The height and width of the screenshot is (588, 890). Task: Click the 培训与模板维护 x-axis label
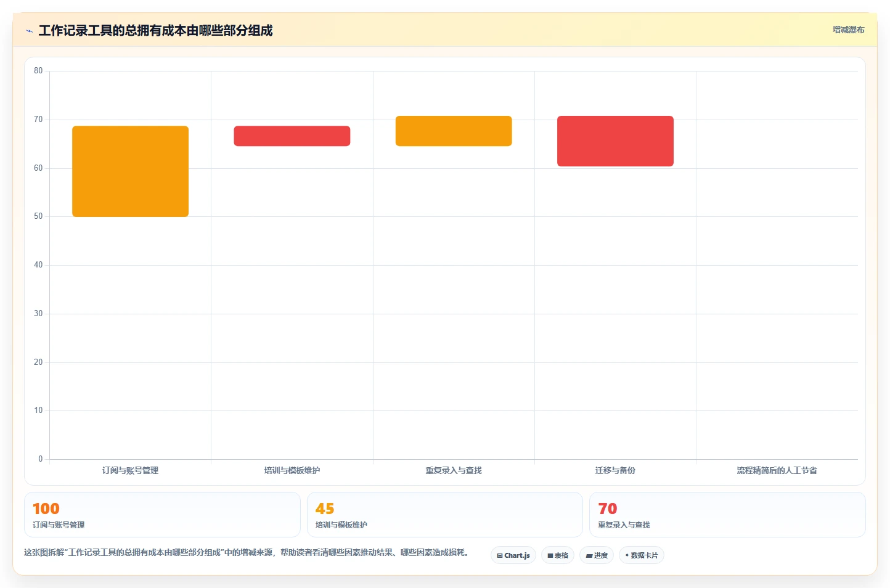(x=292, y=470)
